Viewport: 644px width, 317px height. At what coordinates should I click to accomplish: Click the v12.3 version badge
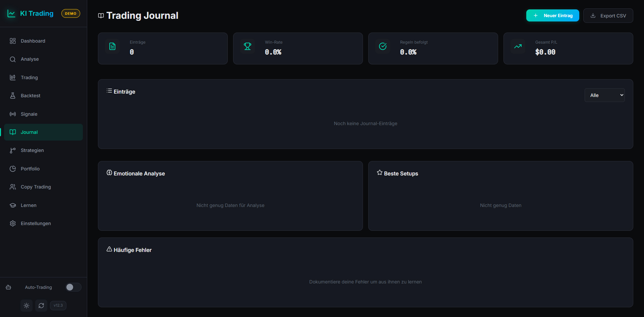click(58, 306)
